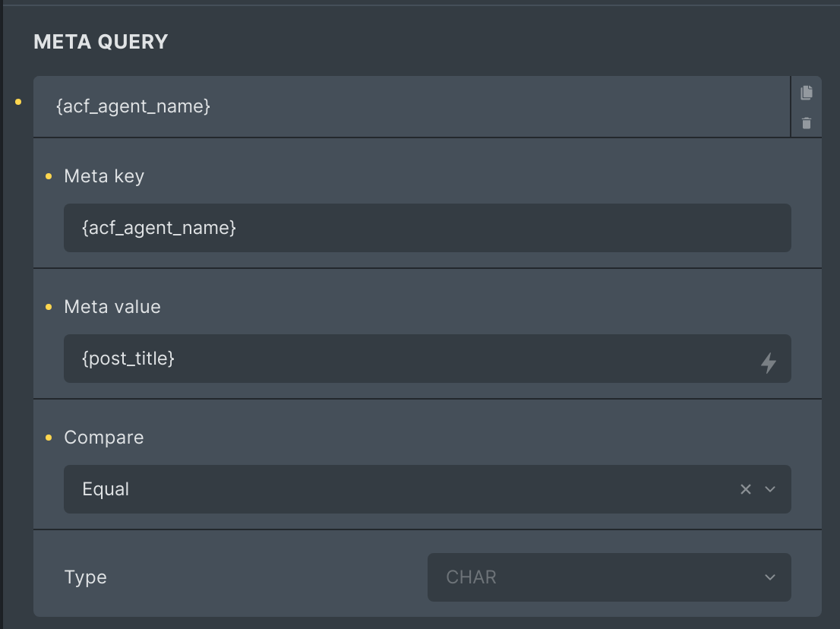Open dynamic data via the lightning bolt icon

click(768, 362)
